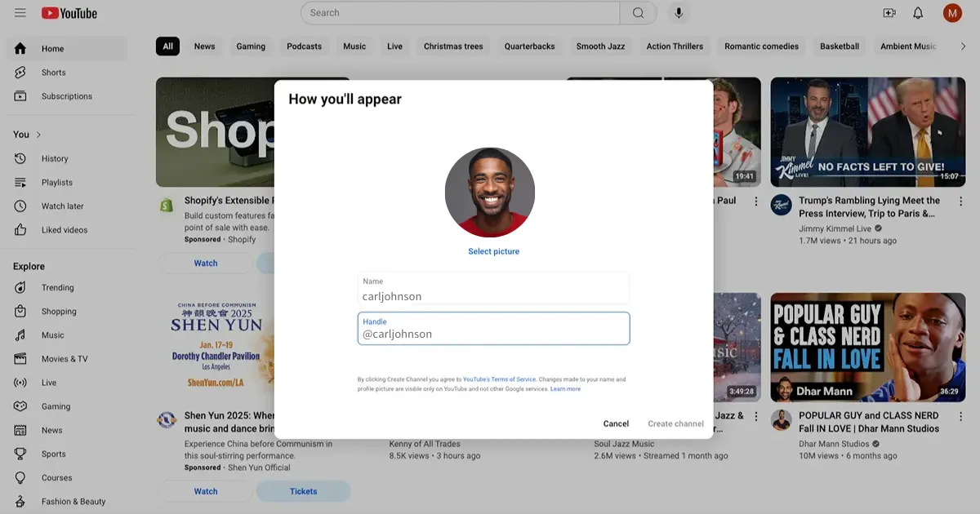Open the Create video icon
The width and height of the screenshot is (980, 514).
889,13
